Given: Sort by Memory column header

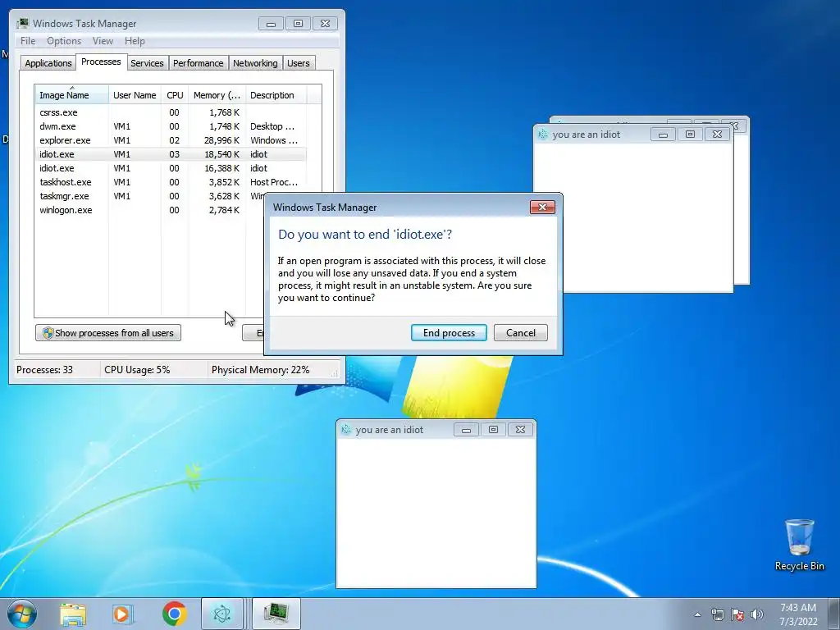Looking at the screenshot, I should point(217,95).
